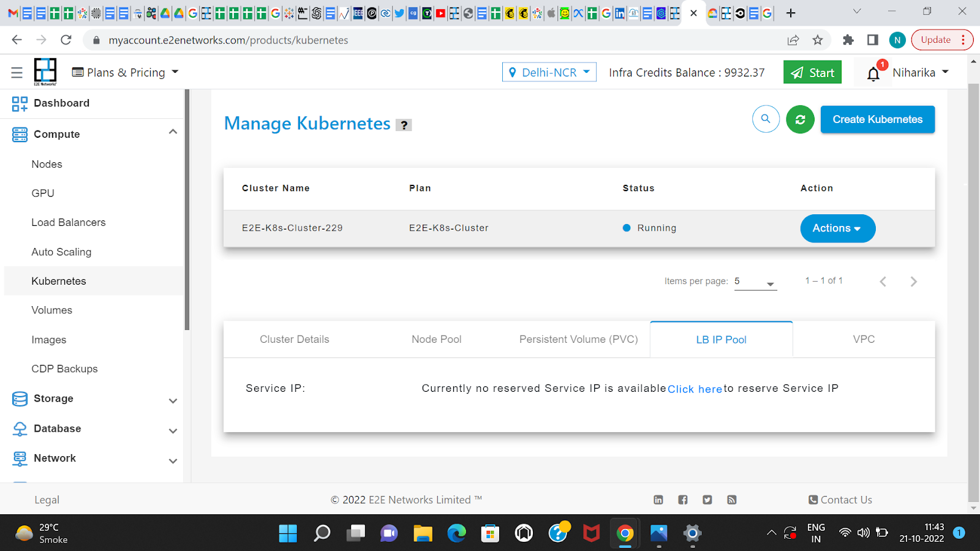Screen dimensions: 980x551
Task: Open the LinkedIn footer icon
Action: 658,500
